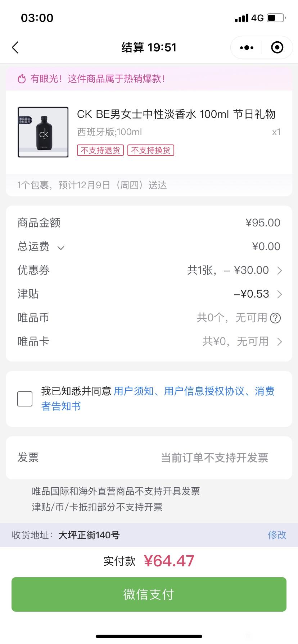The width and height of the screenshot is (298, 644).
Task: Open the CK perfume product thumbnail
Action: click(x=43, y=132)
